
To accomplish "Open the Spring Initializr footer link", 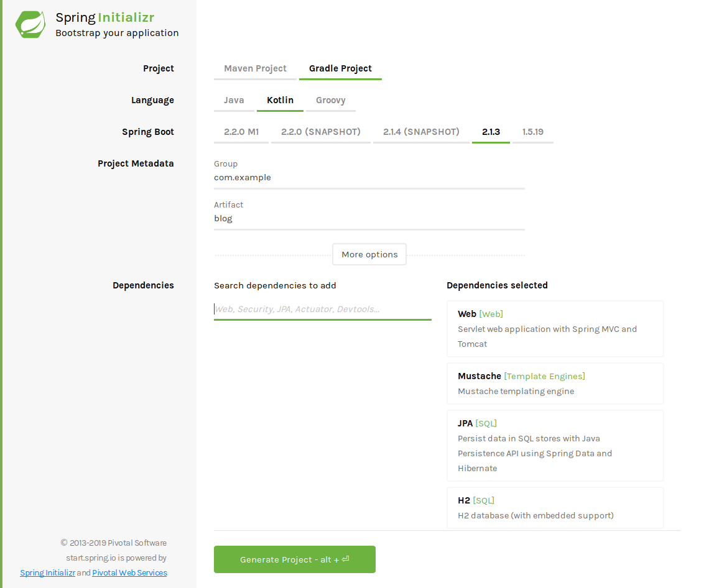I will [47, 572].
